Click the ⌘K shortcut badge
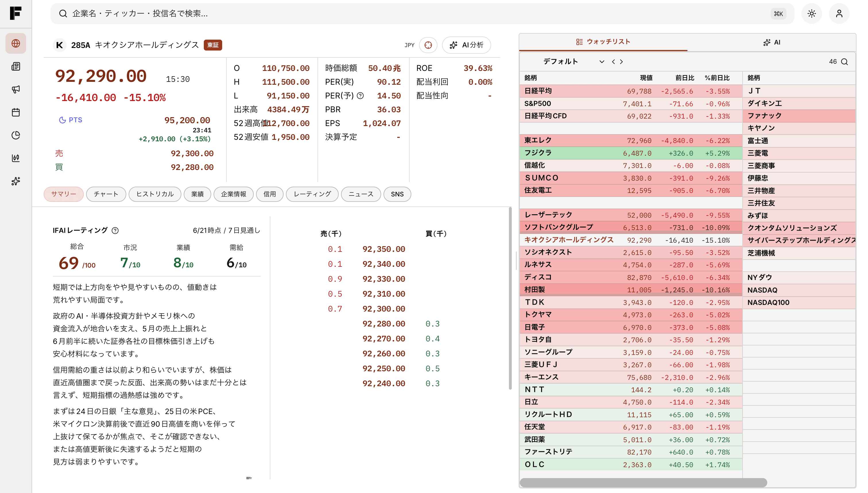This screenshot has height=493, width=868. [778, 13]
